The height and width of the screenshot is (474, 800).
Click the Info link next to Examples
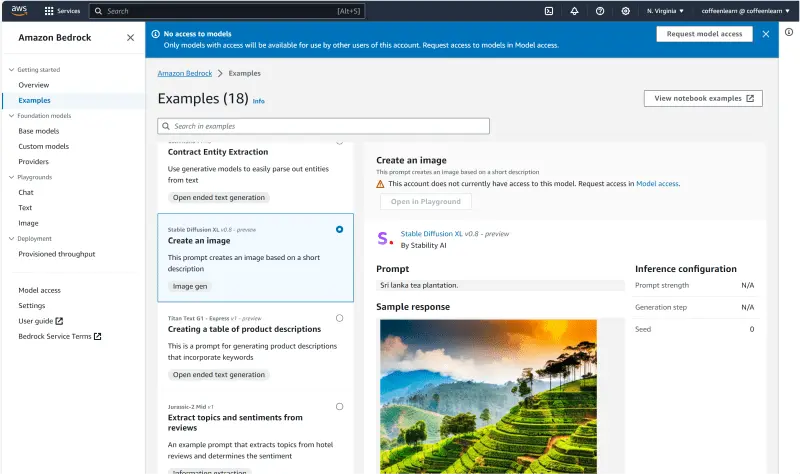(x=259, y=101)
